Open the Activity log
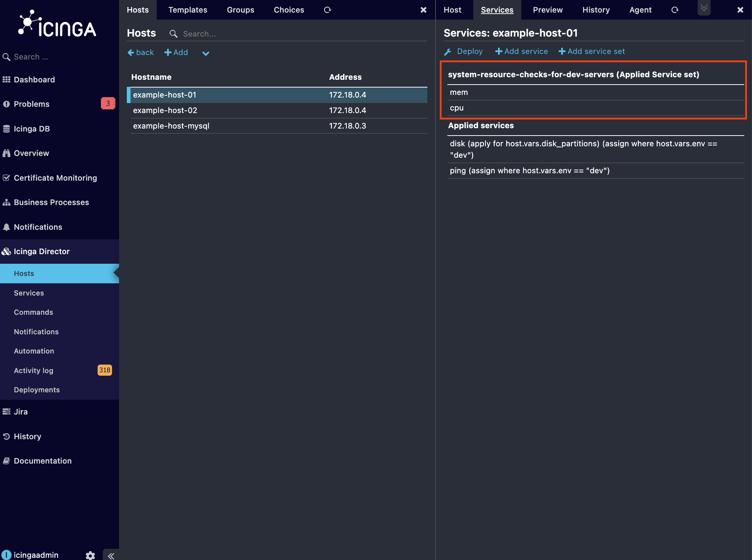Viewport: 752px width, 560px height. (33, 371)
